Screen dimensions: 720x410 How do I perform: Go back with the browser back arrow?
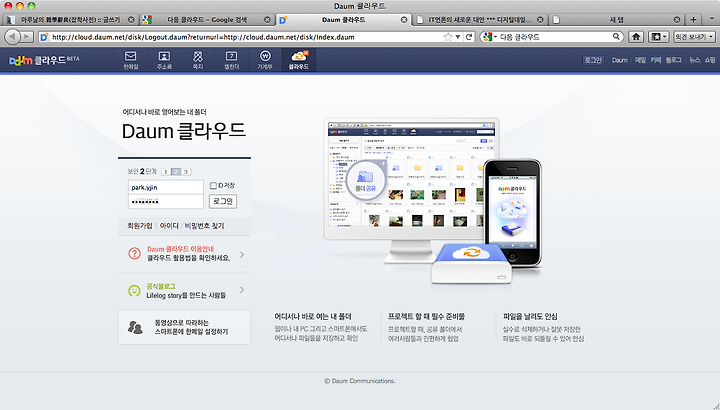point(12,37)
